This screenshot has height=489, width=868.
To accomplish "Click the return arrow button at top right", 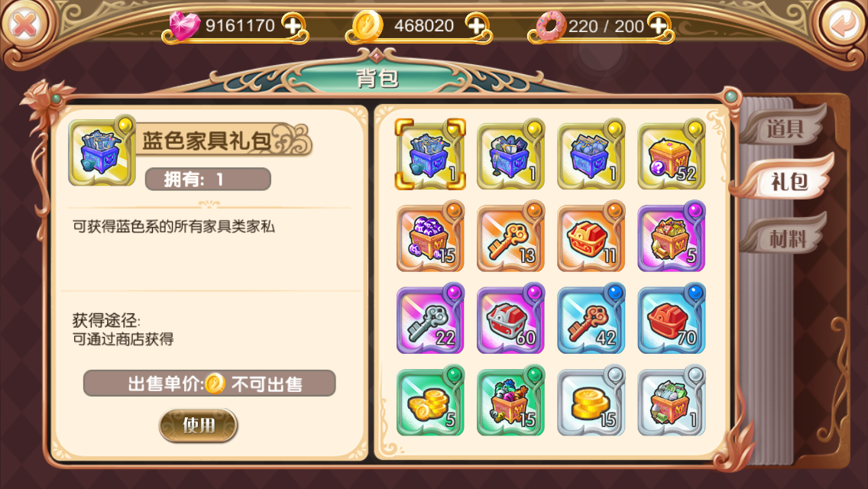I will (x=843, y=24).
